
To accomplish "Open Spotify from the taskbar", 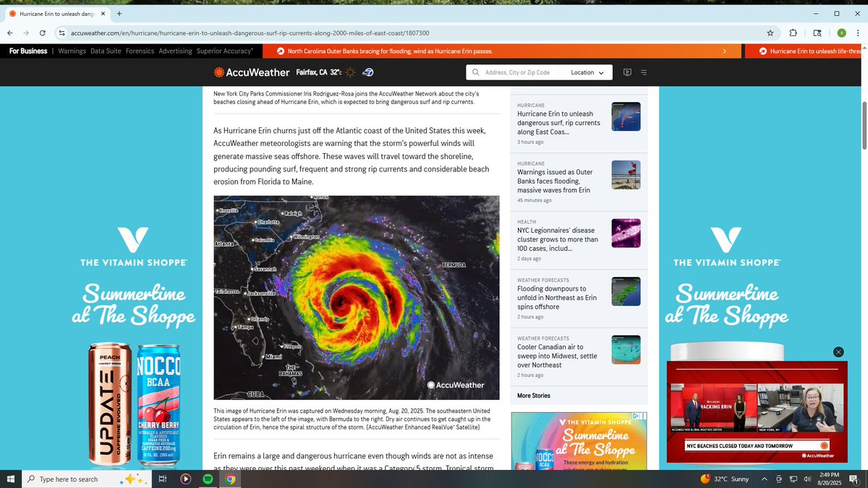I will (x=208, y=479).
